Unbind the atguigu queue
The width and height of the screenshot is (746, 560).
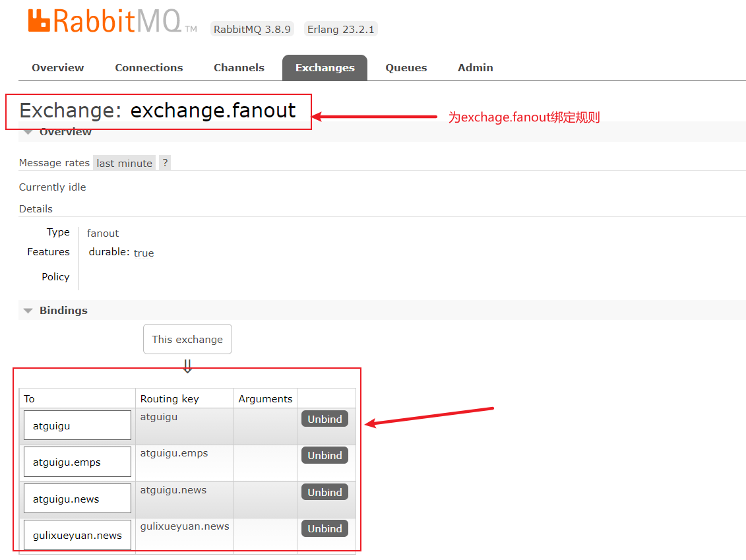click(325, 419)
